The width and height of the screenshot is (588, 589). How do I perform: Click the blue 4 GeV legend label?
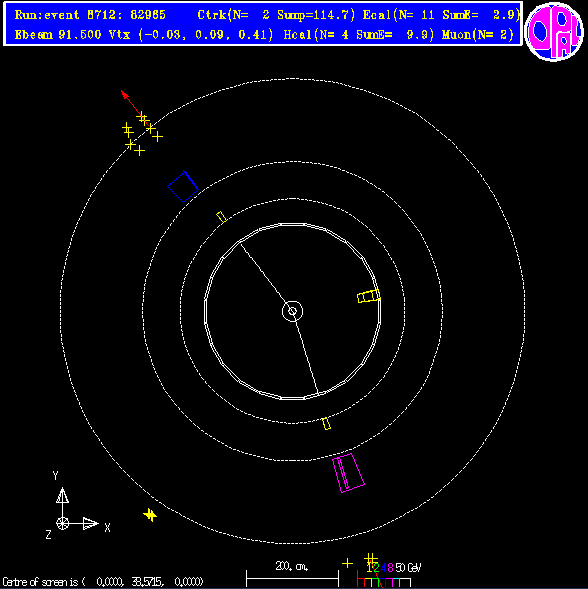pyautogui.click(x=383, y=567)
